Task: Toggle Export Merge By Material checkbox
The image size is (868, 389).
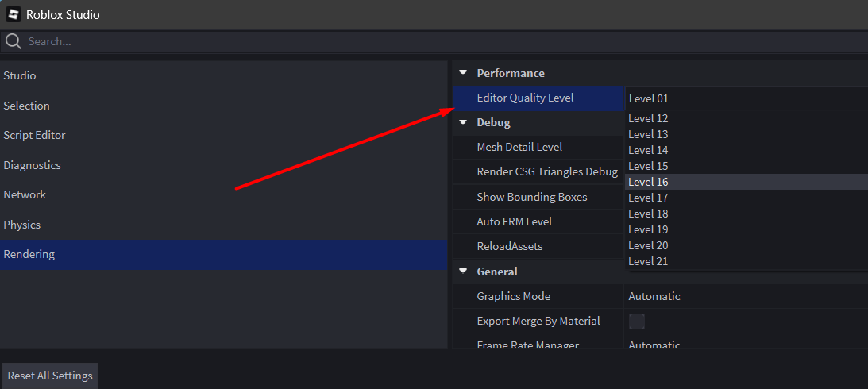Action: [637, 321]
